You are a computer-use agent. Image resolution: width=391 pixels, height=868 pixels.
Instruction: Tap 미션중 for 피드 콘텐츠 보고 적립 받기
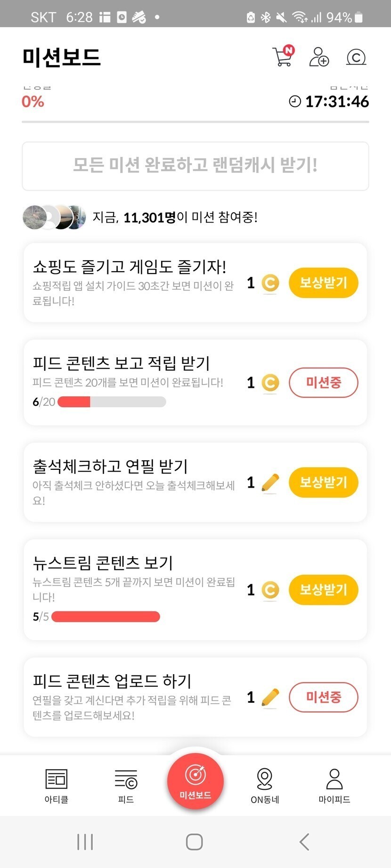coord(323,383)
